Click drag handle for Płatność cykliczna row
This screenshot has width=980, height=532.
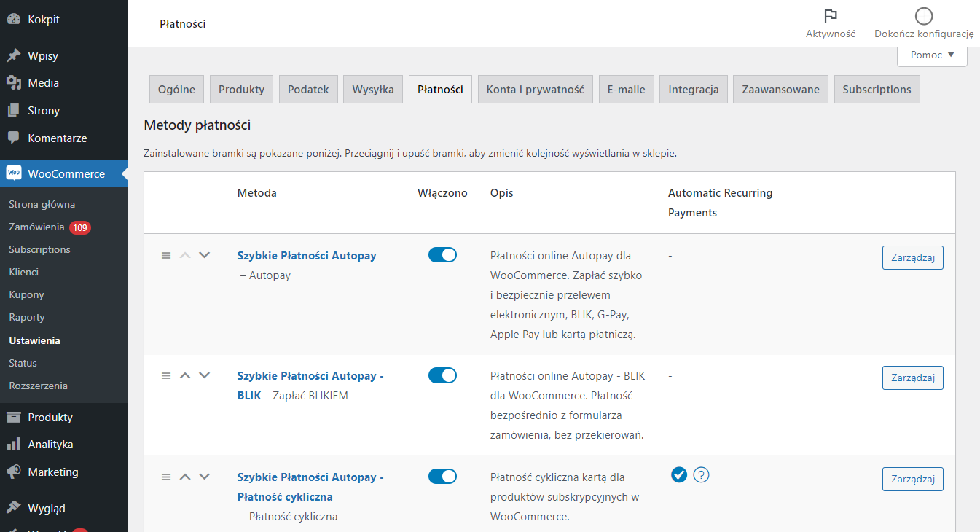coord(166,477)
